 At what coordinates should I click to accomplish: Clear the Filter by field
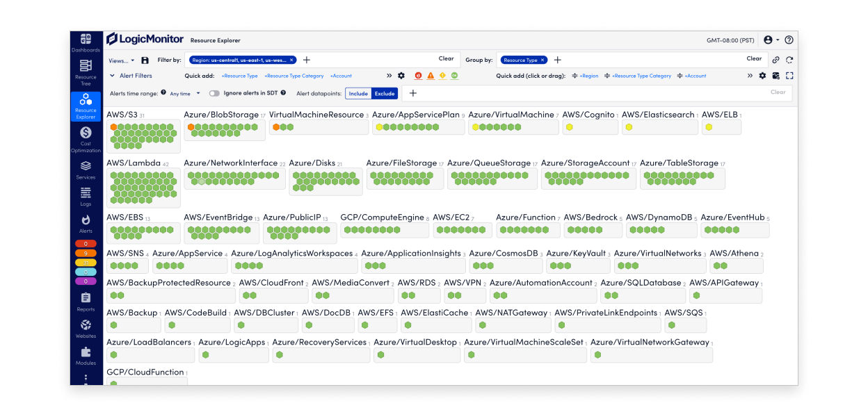(x=446, y=59)
